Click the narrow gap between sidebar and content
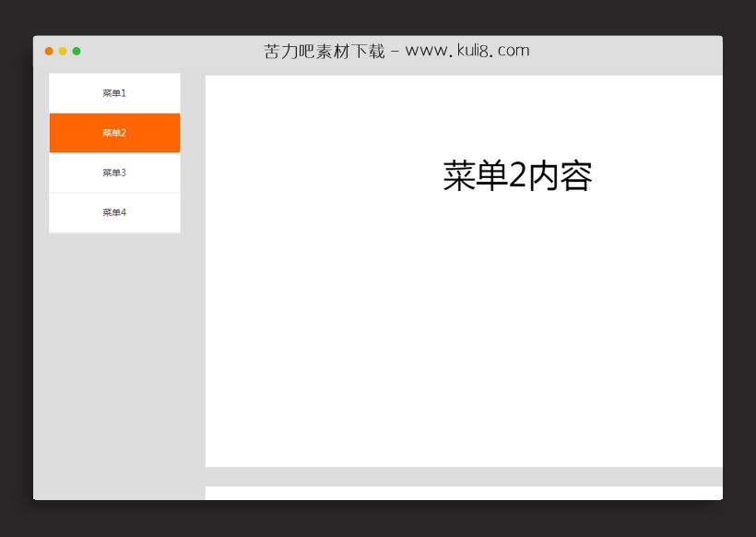This screenshot has width=756, height=537. coord(192,277)
